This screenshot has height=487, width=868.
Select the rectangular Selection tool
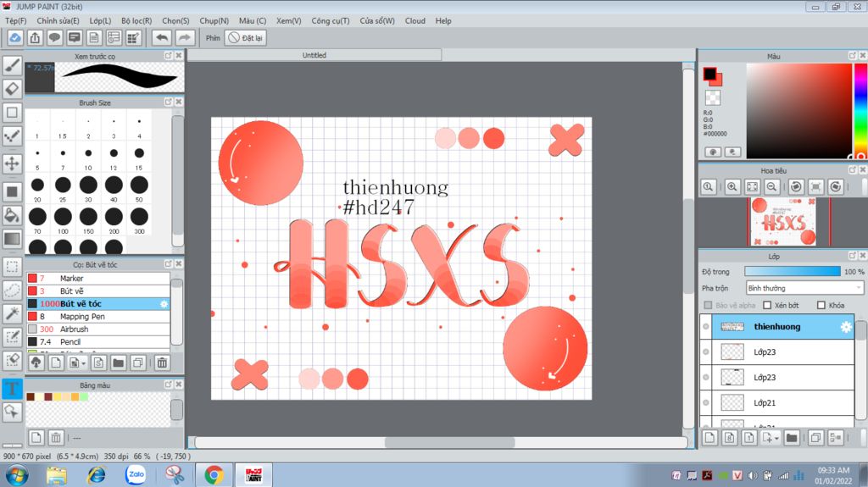[12, 267]
